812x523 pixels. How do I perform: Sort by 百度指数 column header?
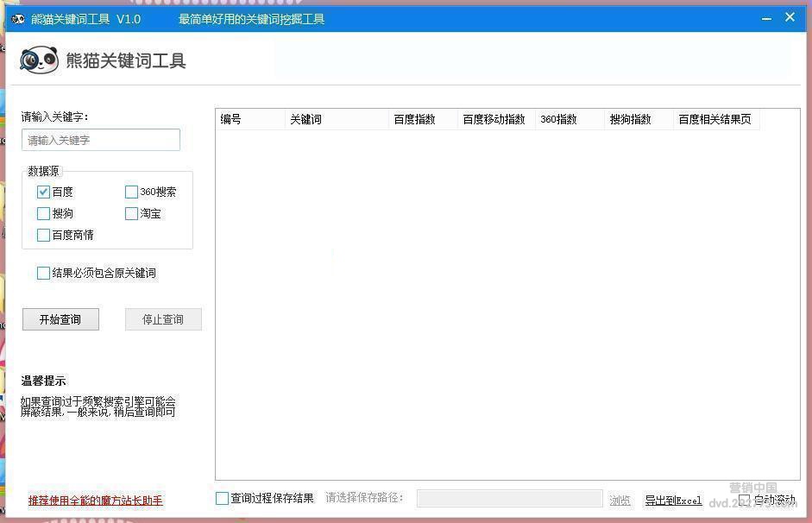[423, 119]
